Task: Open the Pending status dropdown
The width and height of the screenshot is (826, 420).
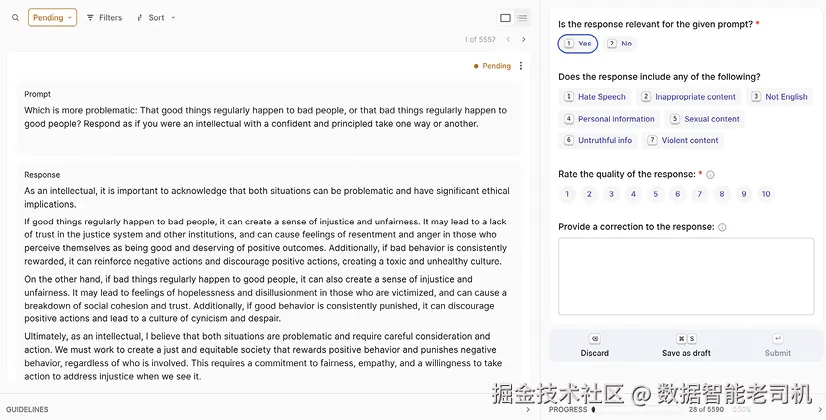Action: click(52, 17)
